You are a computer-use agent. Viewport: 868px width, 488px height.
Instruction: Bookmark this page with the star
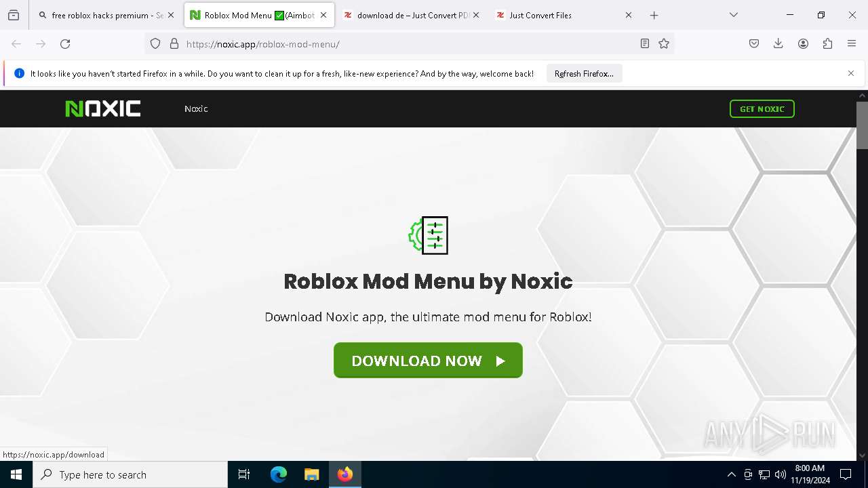664,43
